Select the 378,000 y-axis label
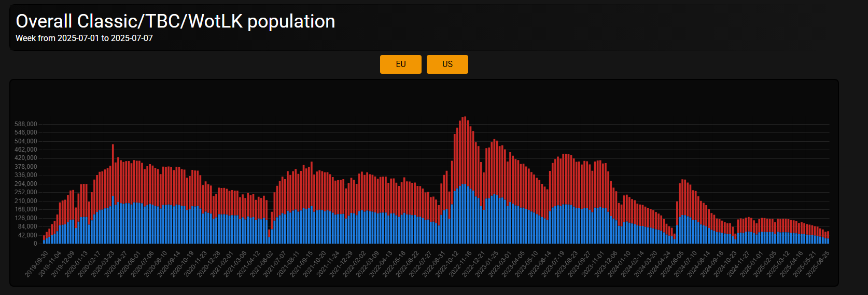This screenshot has height=295, width=868. [26, 167]
